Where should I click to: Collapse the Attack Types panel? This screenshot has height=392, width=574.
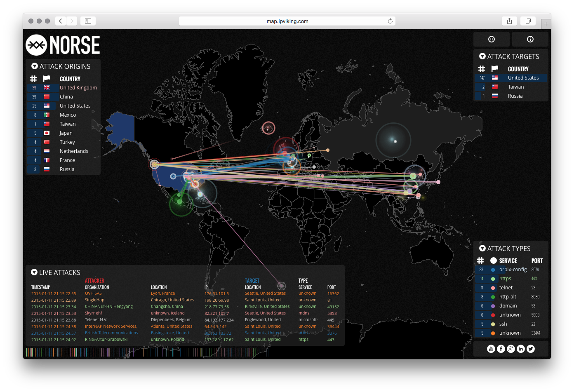(x=482, y=248)
